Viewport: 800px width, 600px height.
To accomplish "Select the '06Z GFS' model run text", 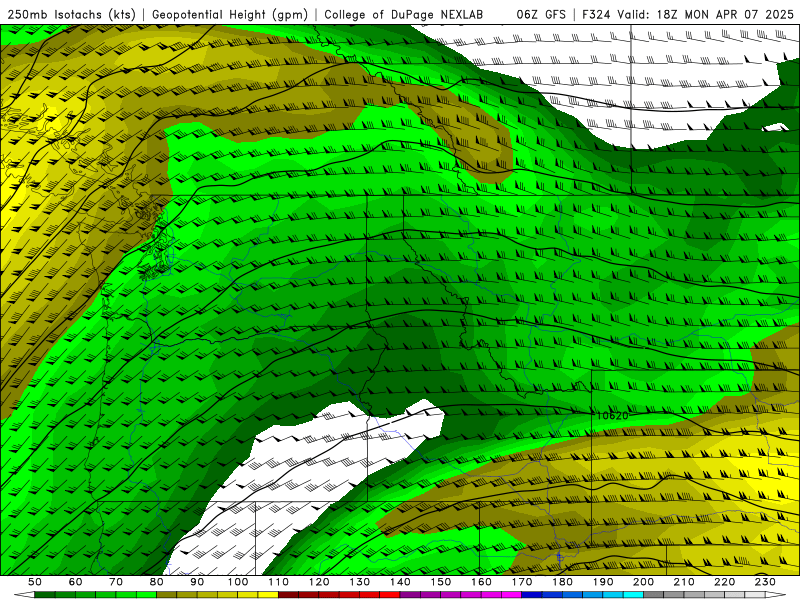I will click(x=541, y=14).
